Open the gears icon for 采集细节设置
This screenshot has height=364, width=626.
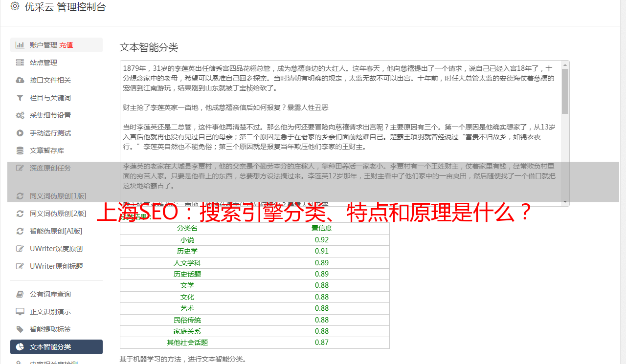pos(20,115)
